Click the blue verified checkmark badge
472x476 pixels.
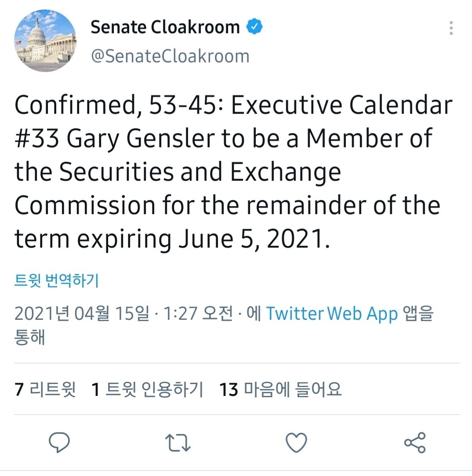(x=254, y=26)
